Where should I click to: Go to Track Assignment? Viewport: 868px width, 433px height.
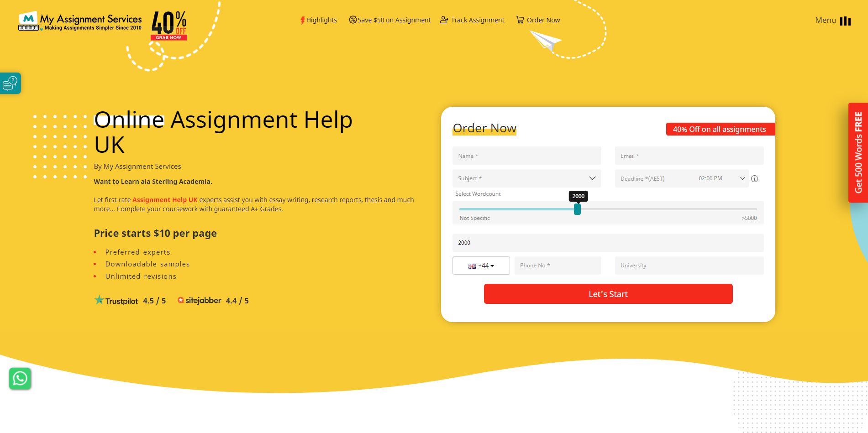[472, 20]
